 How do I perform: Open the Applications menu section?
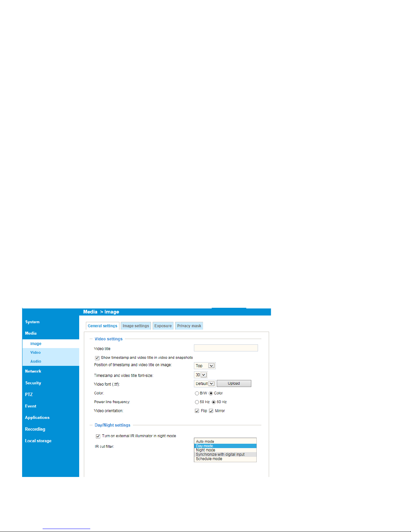(37, 418)
